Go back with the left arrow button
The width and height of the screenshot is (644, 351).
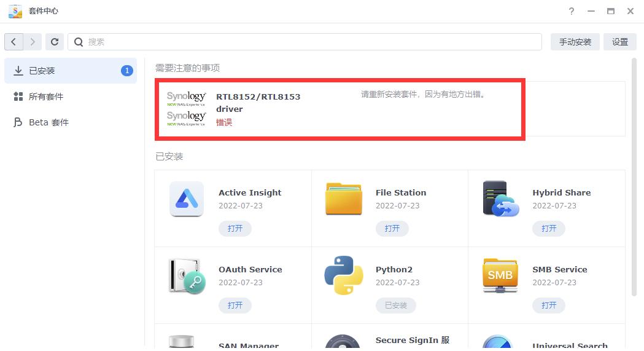pos(14,42)
